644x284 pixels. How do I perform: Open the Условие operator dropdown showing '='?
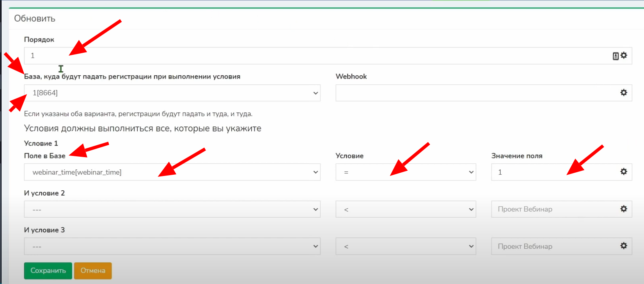pos(405,172)
